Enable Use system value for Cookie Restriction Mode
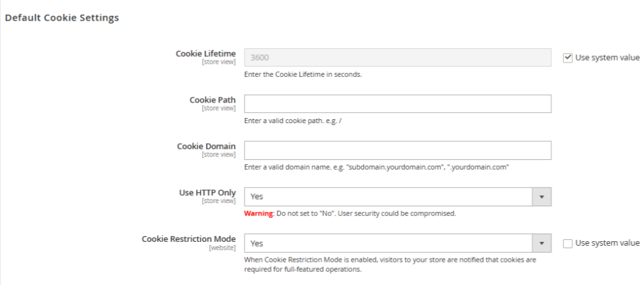This screenshot has width=644, height=285. [567, 243]
